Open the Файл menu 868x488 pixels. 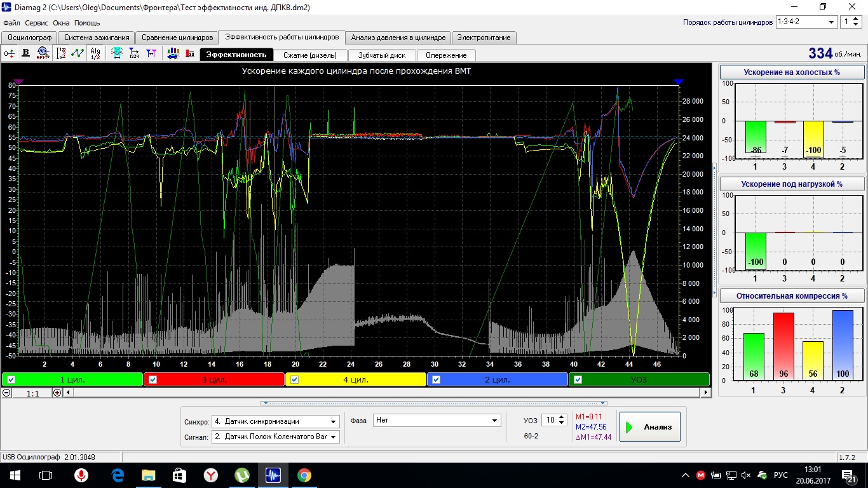pyautogui.click(x=11, y=23)
